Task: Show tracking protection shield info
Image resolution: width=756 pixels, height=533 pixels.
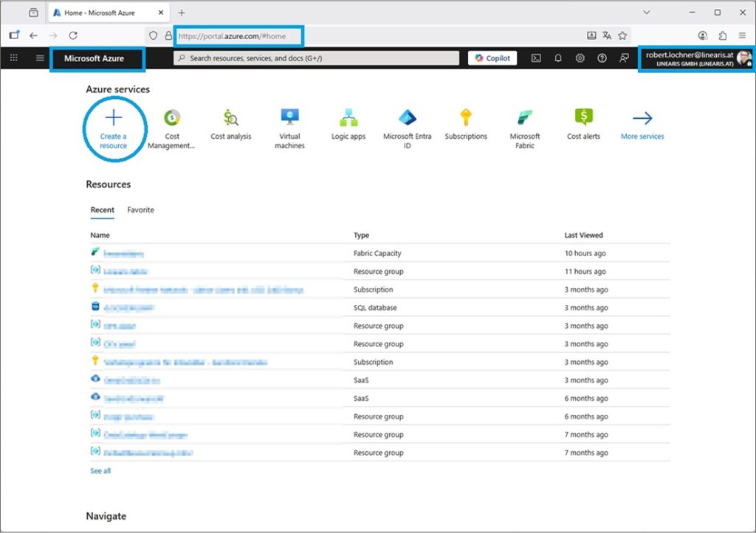Action: tap(153, 35)
